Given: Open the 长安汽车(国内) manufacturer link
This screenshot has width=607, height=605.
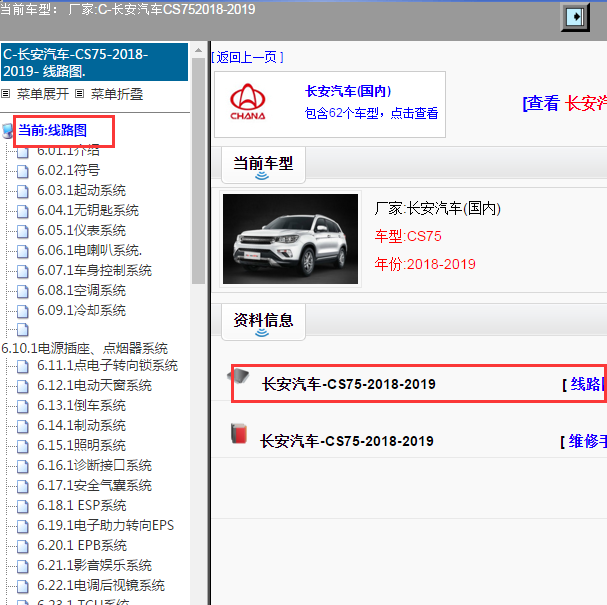Looking at the screenshot, I should [x=348, y=91].
